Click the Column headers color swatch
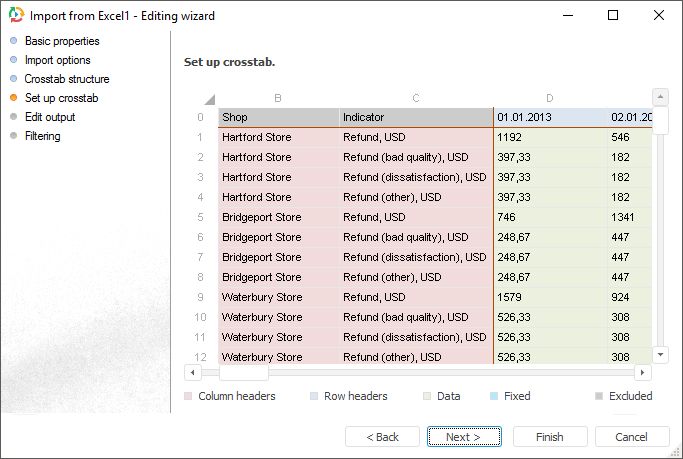The width and height of the screenshot is (683, 459). (189, 396)
